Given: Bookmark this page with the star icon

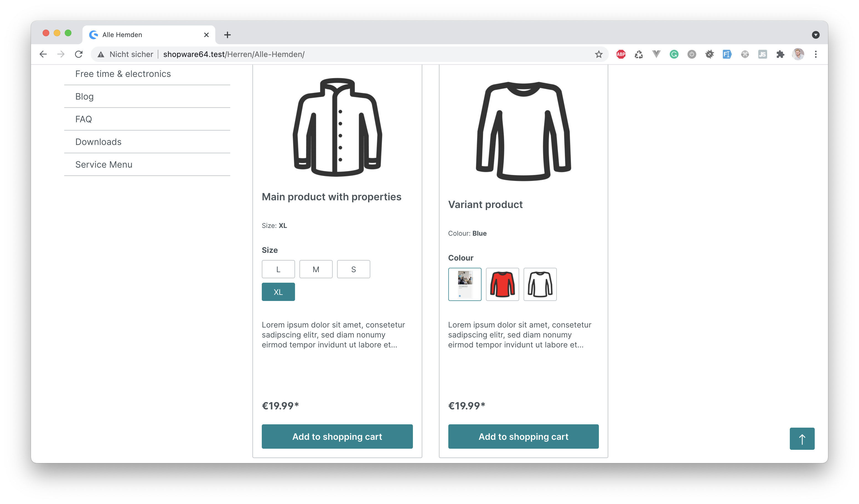Looking at the screenshot, I should (599, 54).
